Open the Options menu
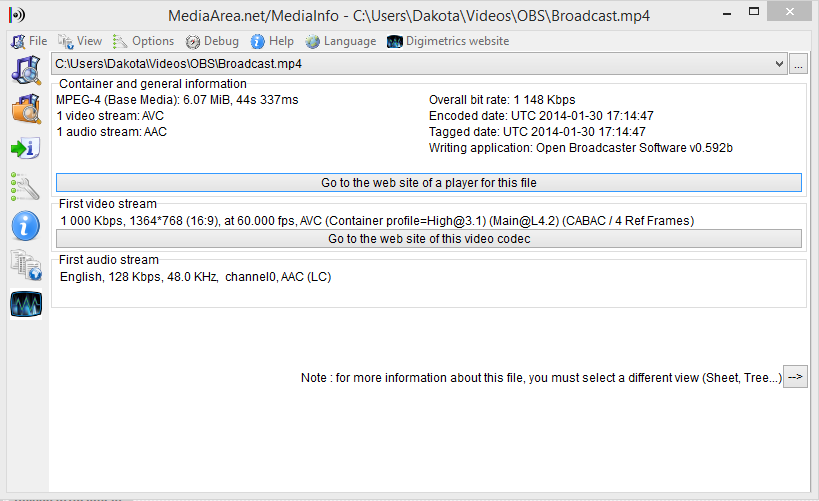 (x=143, y=41)
